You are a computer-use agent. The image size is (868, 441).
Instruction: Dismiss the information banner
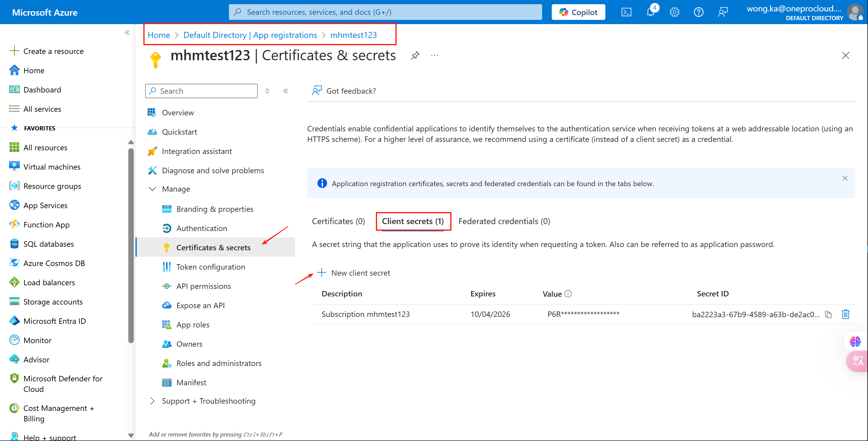(845, 178)
